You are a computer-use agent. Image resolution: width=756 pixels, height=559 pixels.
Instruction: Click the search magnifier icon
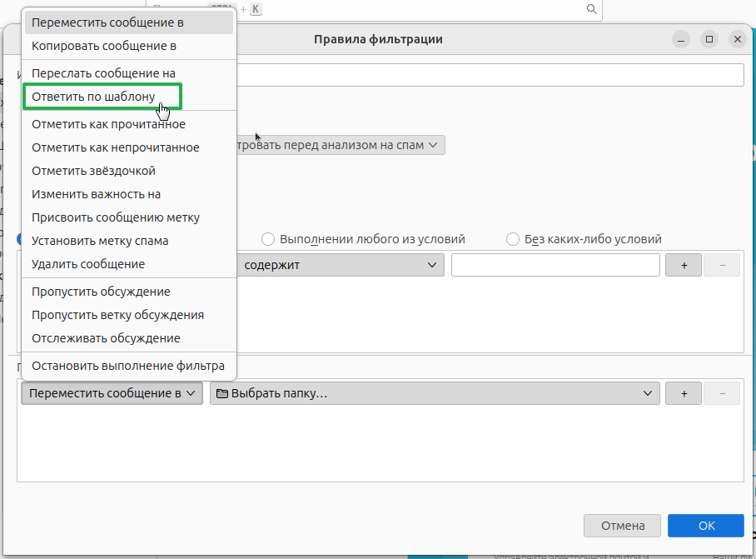(x=592, y=9)
